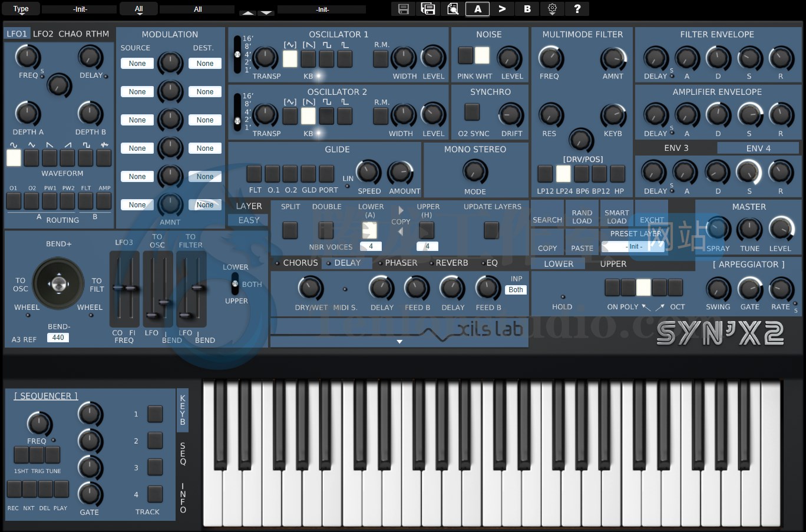Click the TO FILTER BEND slider

tap(199, 288)
